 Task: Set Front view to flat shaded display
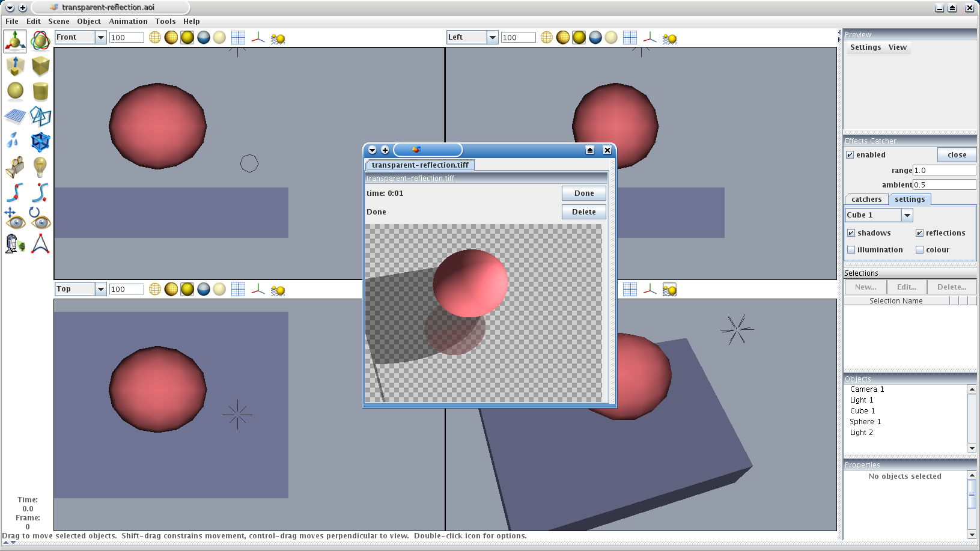click(171, 37)
